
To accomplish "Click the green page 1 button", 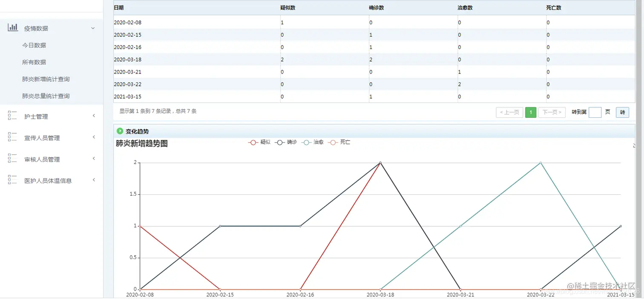I will point(531,112).
